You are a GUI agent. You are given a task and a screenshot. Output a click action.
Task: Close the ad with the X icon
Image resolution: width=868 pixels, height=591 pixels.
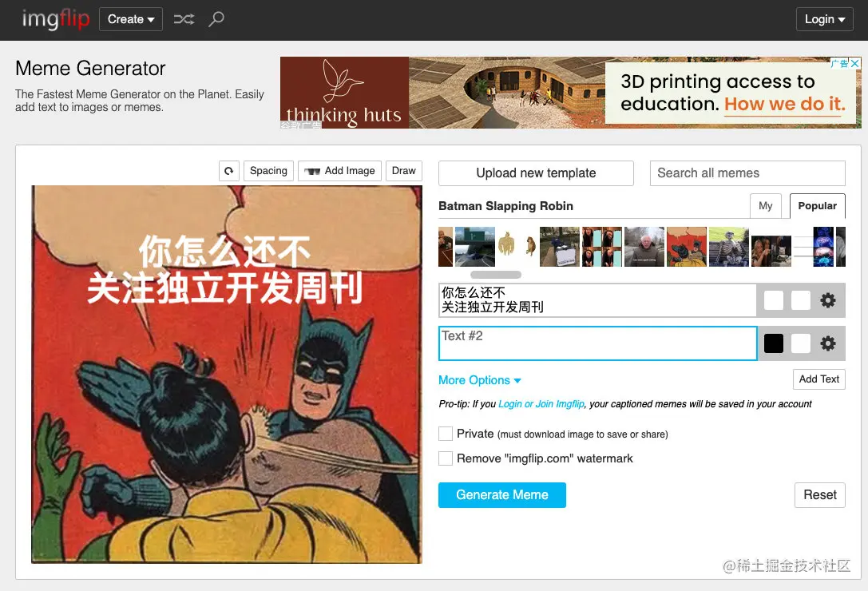click(x=854, y=63)
